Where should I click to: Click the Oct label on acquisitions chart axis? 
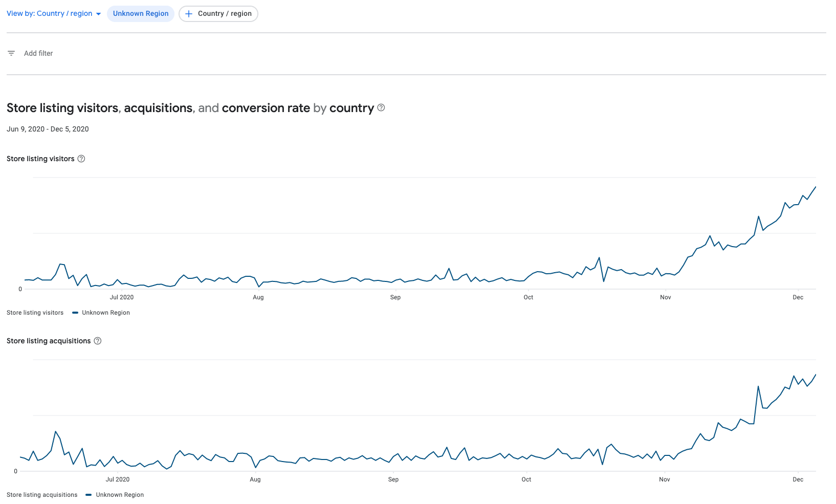pos(526,479)
